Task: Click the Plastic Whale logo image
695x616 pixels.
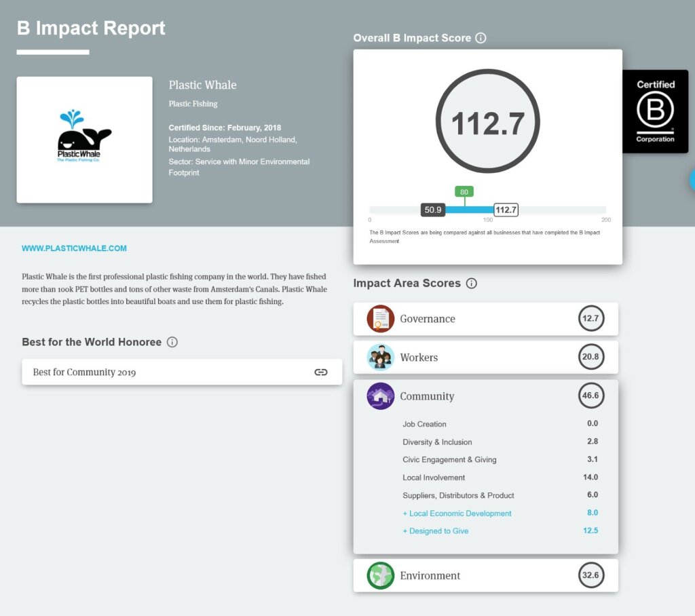Action: point(85,140)
